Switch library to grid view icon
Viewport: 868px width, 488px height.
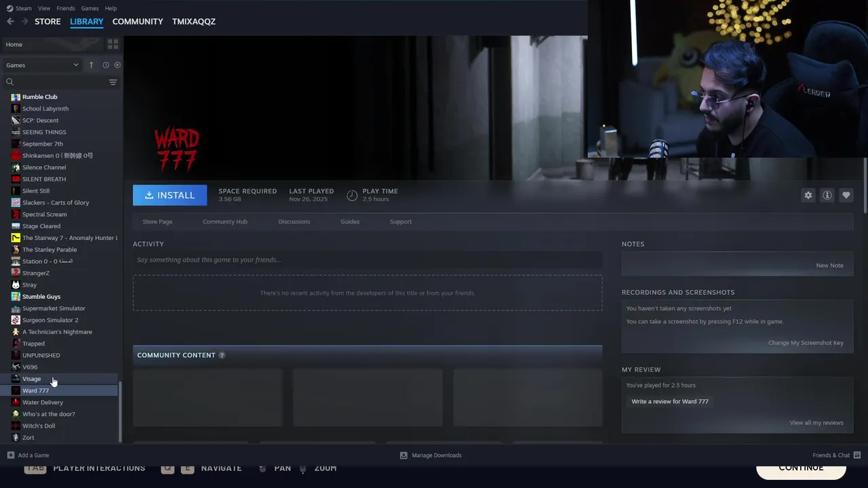click(113, 44)
